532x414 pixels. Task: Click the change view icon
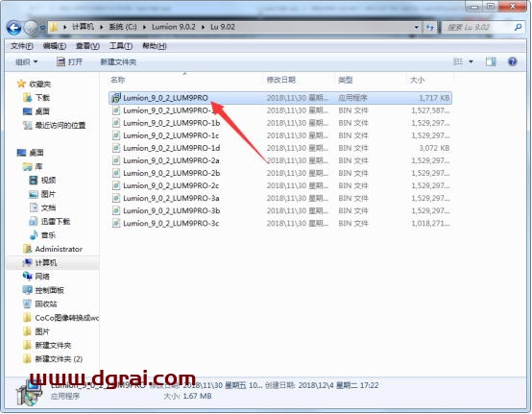click(x=458, y=61)
